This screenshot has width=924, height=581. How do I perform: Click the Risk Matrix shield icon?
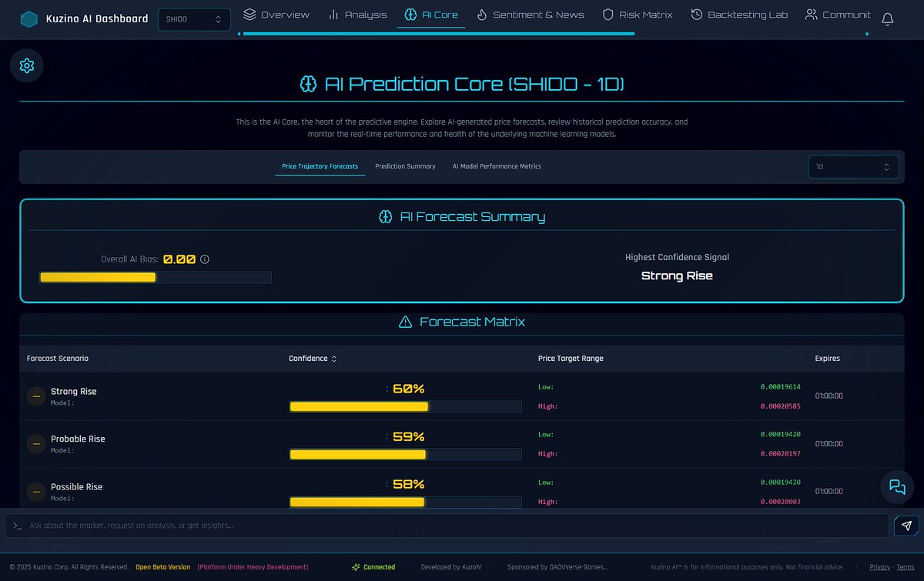coord(608,14)
